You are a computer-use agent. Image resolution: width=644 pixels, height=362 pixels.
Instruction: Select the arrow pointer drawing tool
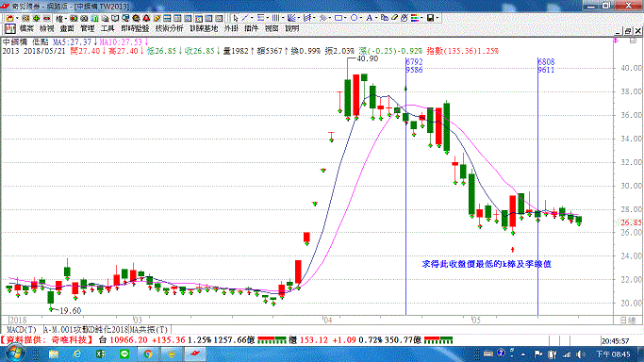click(x=236, y=18)
